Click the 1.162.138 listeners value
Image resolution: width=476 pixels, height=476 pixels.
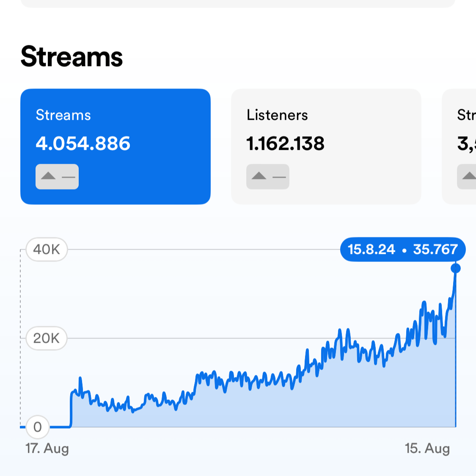[x=285, y=143]
